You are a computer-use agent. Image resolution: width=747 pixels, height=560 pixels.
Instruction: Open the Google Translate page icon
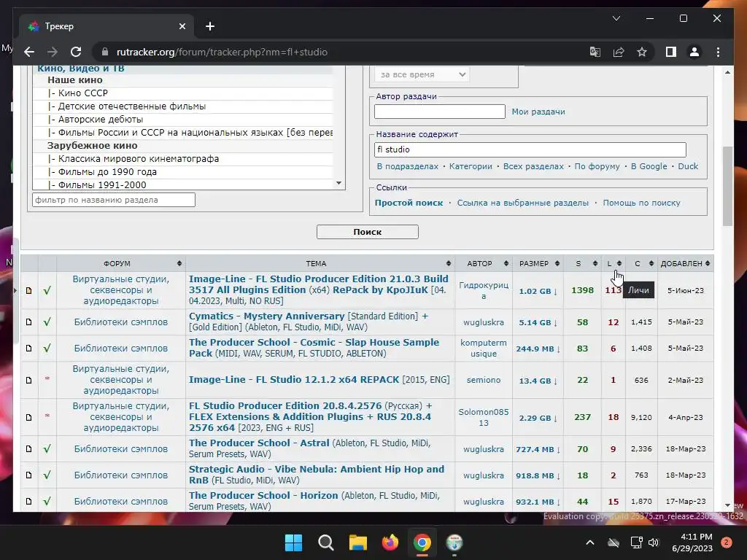[x=595, y=52]
